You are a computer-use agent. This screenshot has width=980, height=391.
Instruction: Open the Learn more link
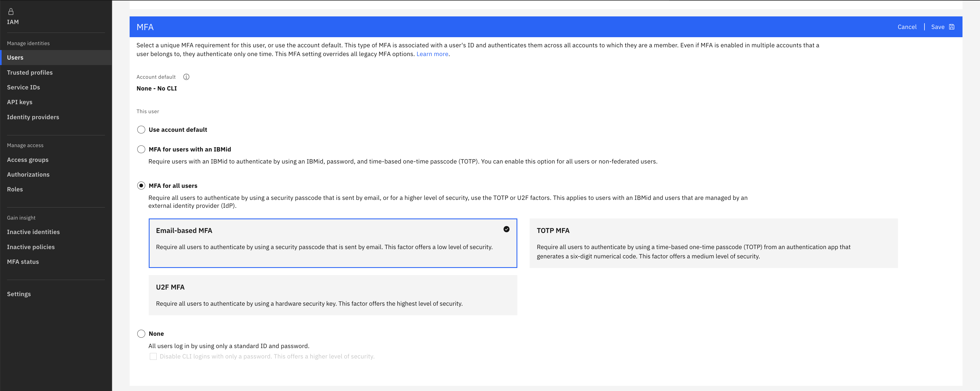click(432, 54)
